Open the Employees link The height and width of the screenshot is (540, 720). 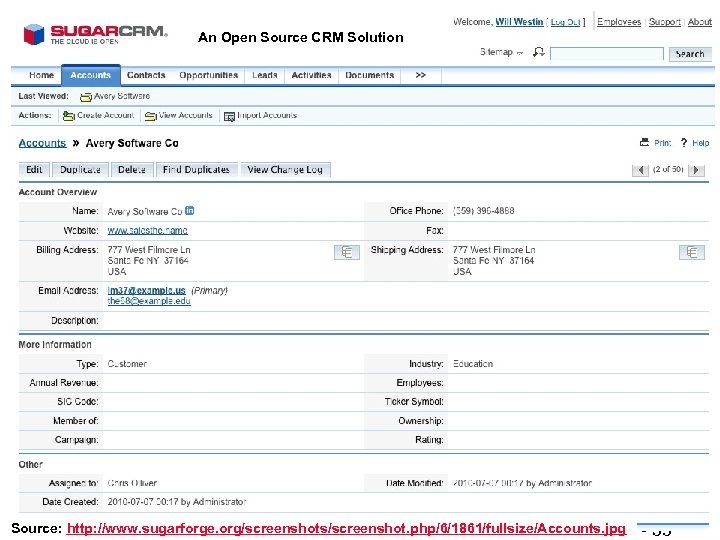(x=619, y=22)
